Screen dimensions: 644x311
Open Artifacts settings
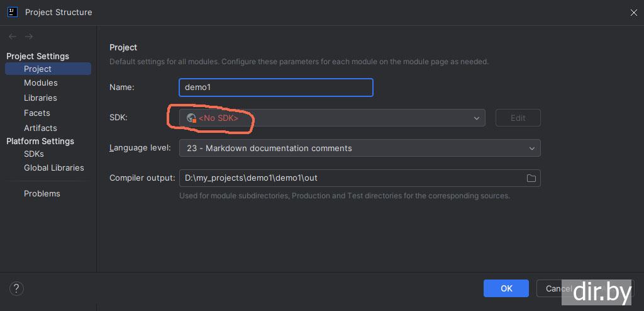pyautogui.click(x=40, y=128)
